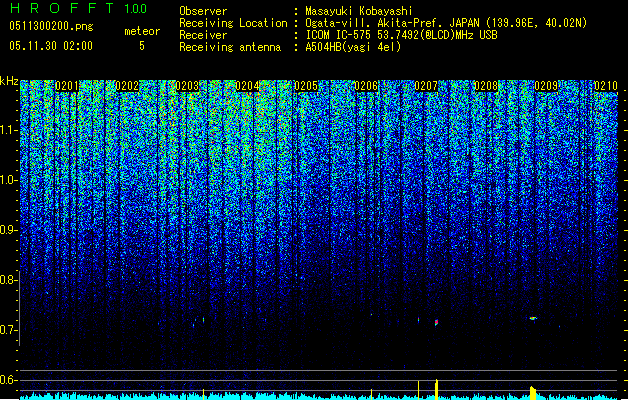Click the 0.8 frequency axis label
This screenshot has width=629, height=400.
(x=8, y=280)
